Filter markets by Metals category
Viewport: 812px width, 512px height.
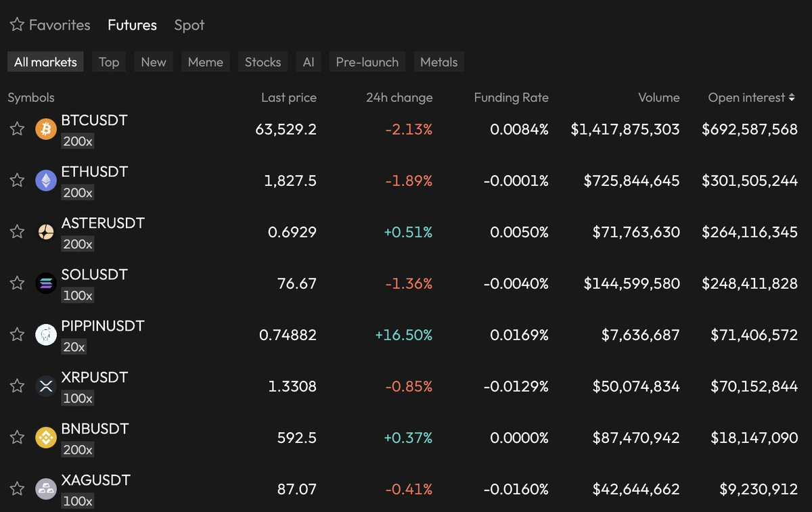tap(438, 62)
